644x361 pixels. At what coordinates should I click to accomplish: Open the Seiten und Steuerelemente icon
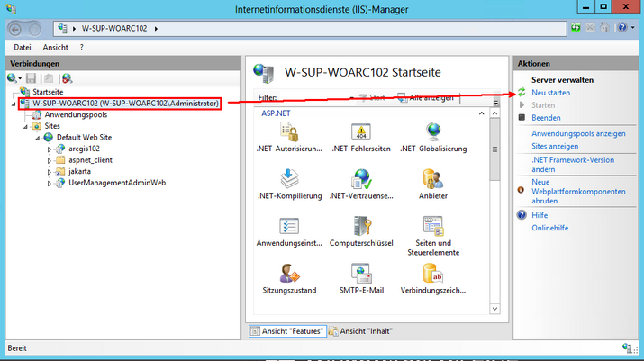(x=433, y=226)
